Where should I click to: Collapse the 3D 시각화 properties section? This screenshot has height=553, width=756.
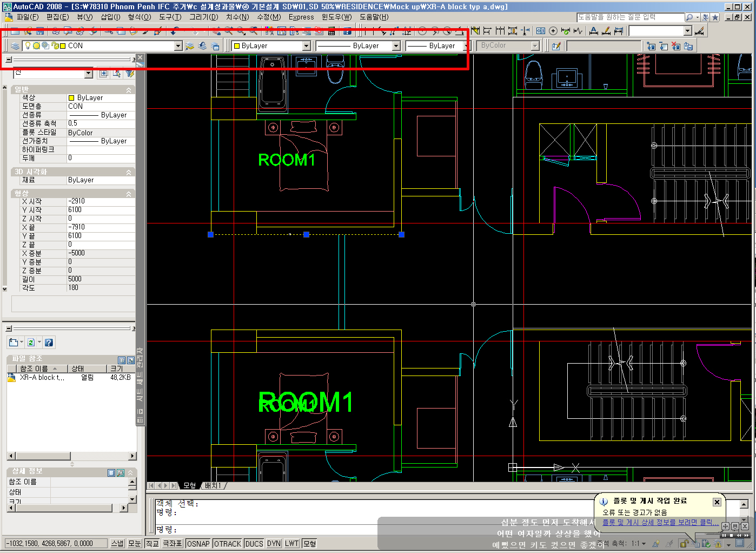pos(129,172)
